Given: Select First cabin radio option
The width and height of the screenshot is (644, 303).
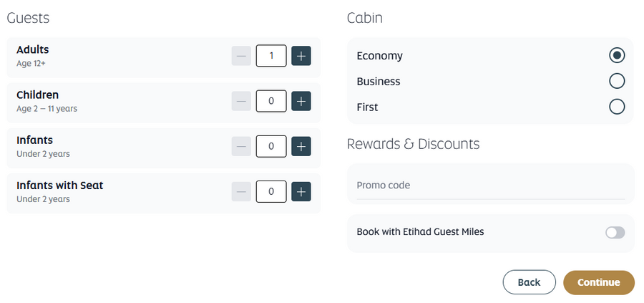Looking at the screenshot, I should click(x=617, y=107).
